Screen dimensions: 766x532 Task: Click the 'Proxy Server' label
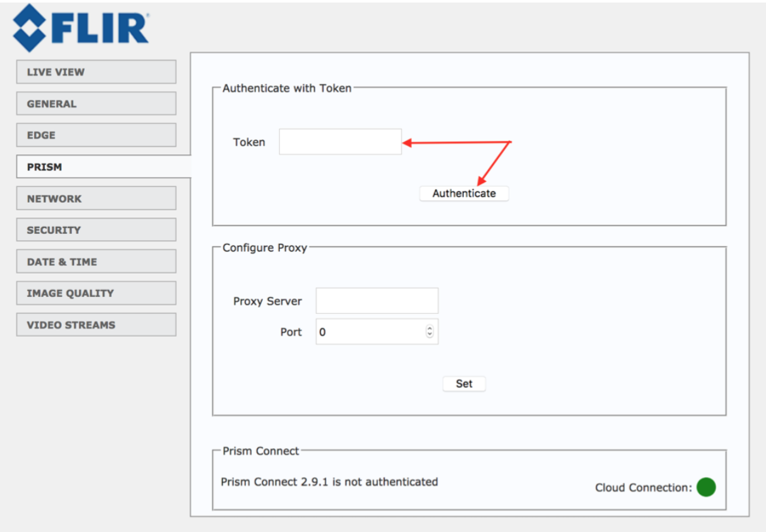pos(267,301)
